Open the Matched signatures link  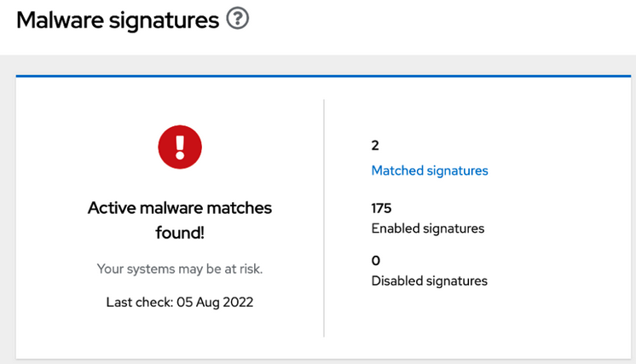pos(430,170)
